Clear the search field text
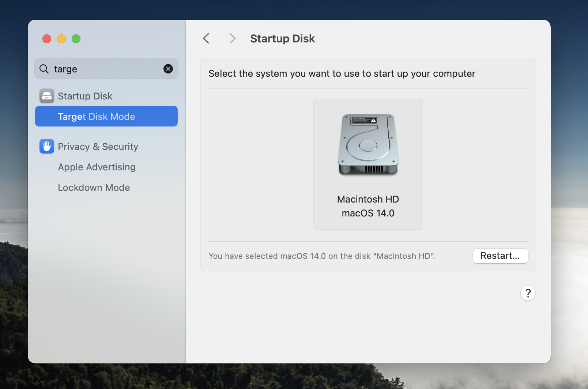This screenshot has height=389, width=588. [x=168, y=69]
